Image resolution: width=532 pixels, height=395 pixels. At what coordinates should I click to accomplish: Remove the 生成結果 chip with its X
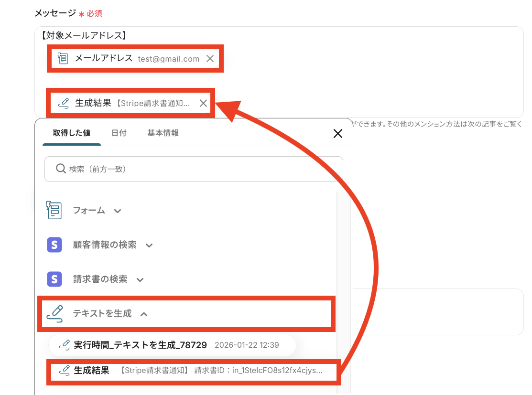point(203,103)
